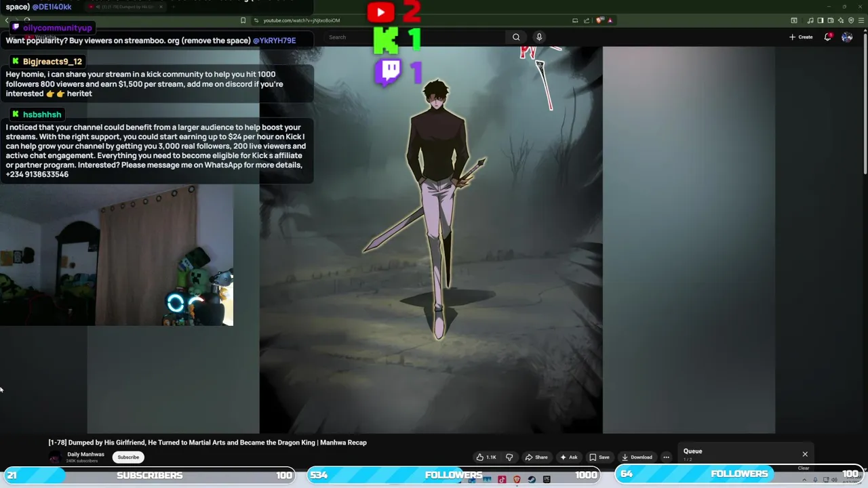This screenshot has width=868, height=488.
Task: Open Leo AI sparkle icon in toolbar
Action: click(841, 20)
